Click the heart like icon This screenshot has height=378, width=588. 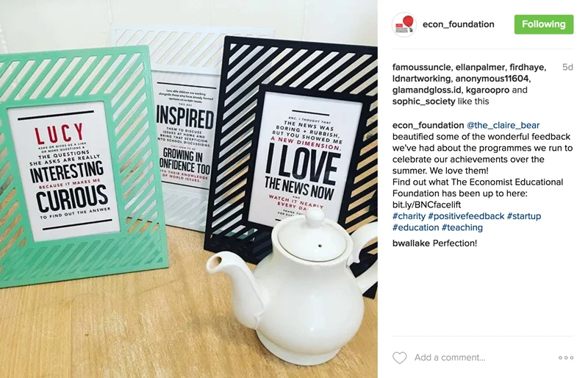399,357
